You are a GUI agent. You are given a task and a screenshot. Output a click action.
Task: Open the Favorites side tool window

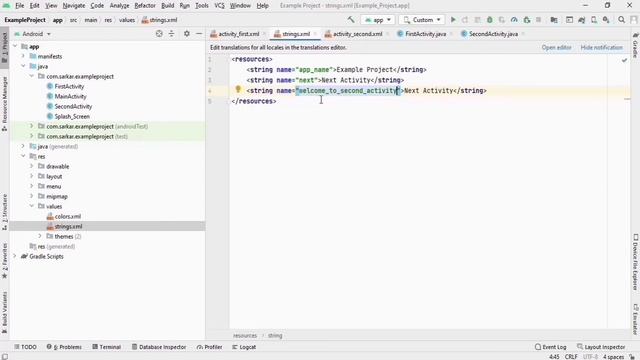pyautogui.click(x=4, y=261)
